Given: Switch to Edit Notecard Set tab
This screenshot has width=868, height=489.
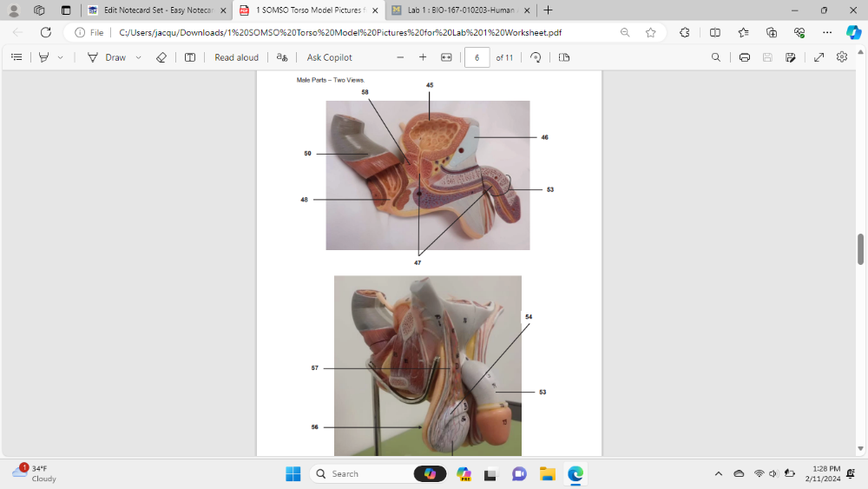Looking at the screenshot, I should click(x=156, y=10).
